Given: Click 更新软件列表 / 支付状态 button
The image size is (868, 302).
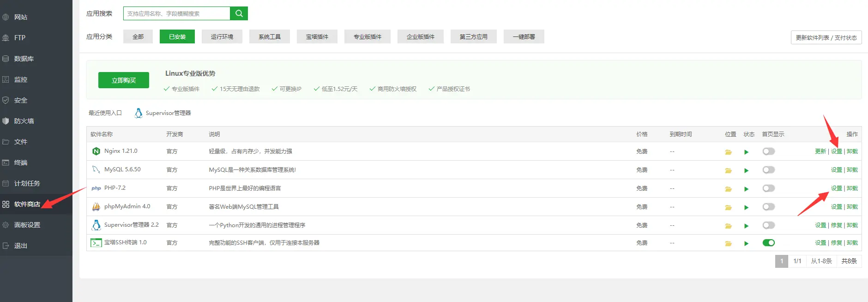Looking at the screenshot, I should coord(826,37).
